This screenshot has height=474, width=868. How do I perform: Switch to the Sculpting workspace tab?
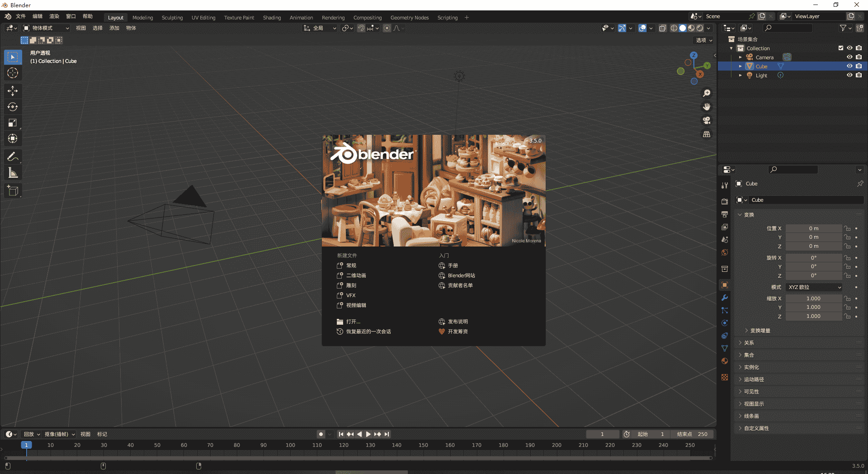pos(172,18)
